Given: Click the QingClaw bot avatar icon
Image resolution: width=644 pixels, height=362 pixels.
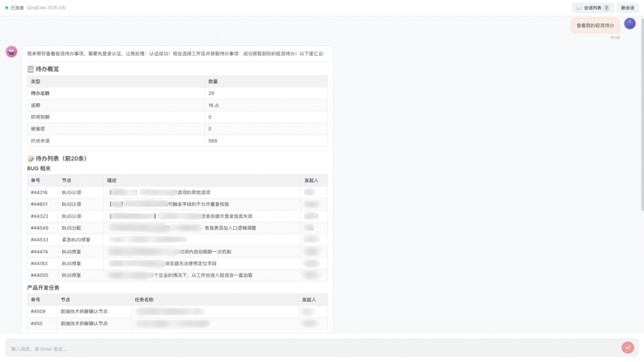Looking at the screenshot, I should pyautogui.click(x=11, y=52).
